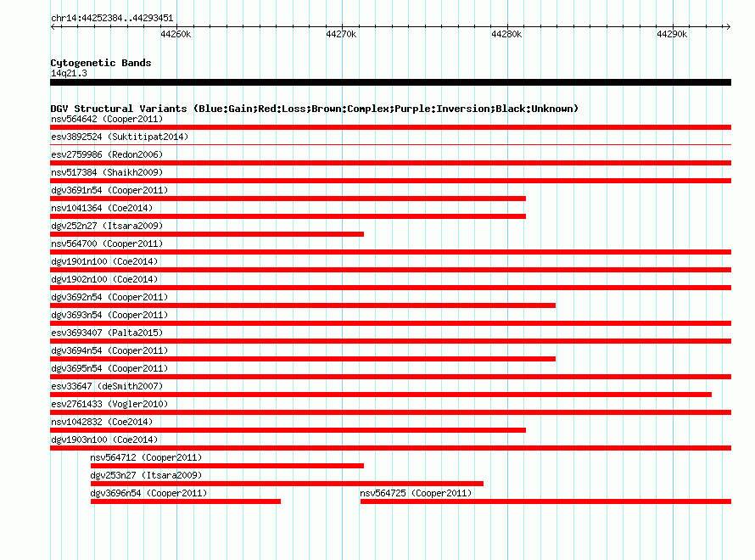Click the 44280k ruler label
Viewport: 755px width, 560px height.
tap(506, 34)
